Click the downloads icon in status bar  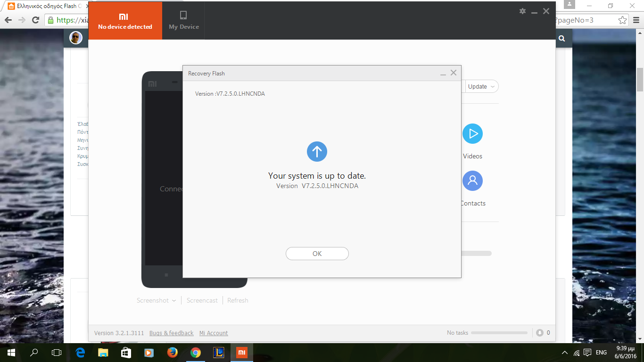pos(540,333)
